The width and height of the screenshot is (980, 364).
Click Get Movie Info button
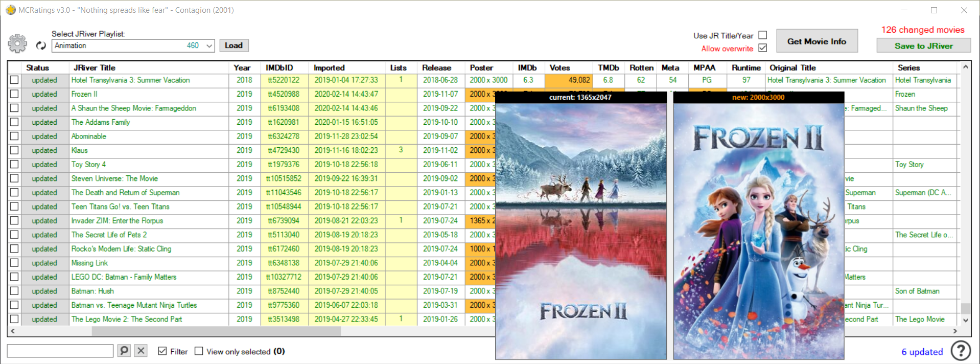pos(816,41)
